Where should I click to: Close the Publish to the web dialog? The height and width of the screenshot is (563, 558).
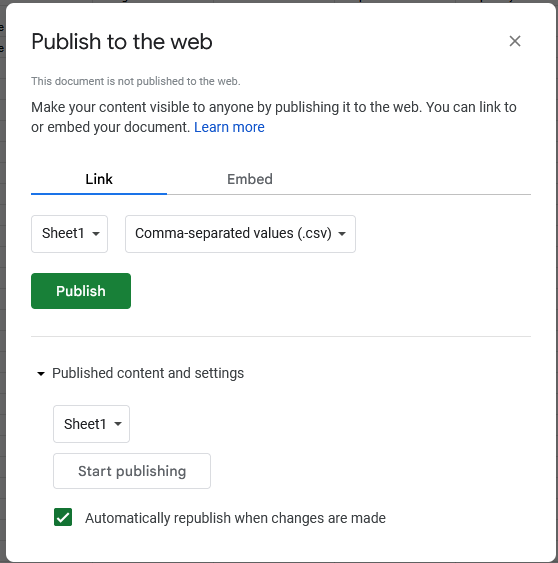click(515, 41)
